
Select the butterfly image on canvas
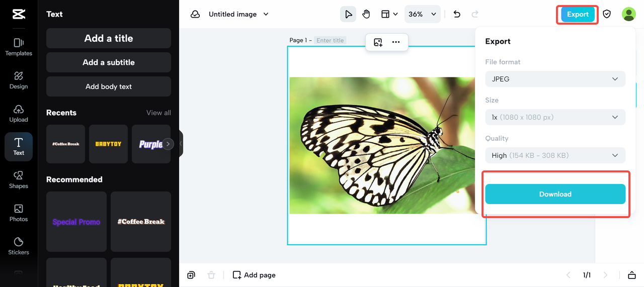382,145
